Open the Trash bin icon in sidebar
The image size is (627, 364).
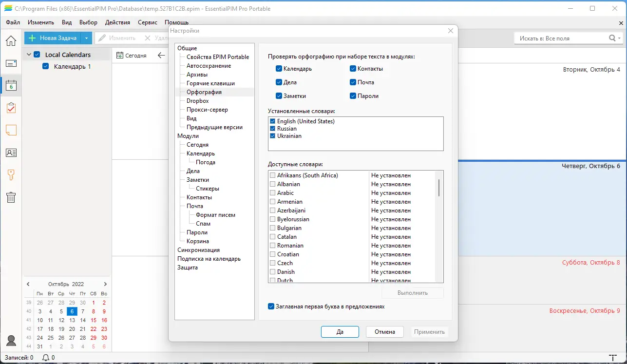click(x=11, y=197)
